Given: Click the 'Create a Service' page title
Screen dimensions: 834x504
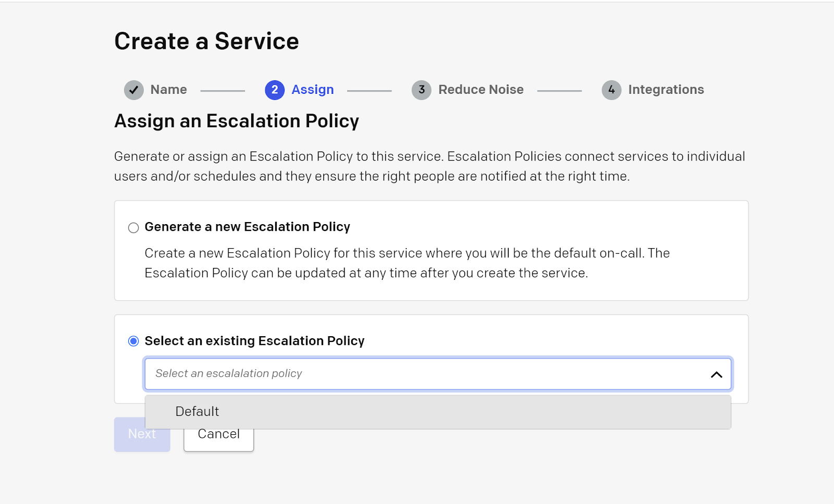Looking at the screenshot, I should (x=206, y=41).
